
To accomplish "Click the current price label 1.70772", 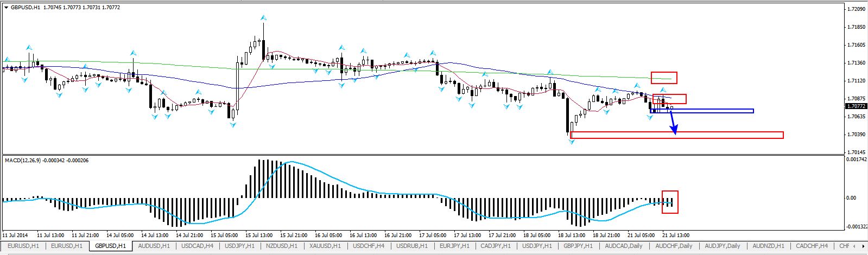I will point(856,106).
